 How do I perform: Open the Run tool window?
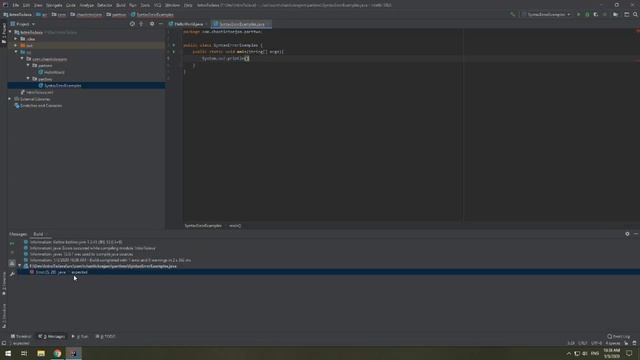coord(80,336)
